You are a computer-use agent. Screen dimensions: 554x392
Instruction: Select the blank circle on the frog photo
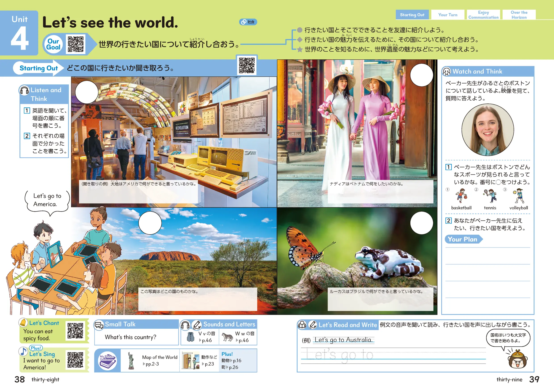click(x=422, y=223)
